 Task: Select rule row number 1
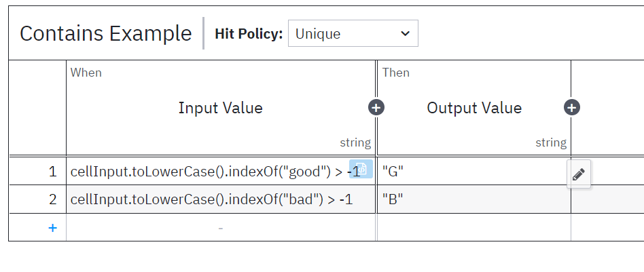pyautogui.click(x=38, y=171)
